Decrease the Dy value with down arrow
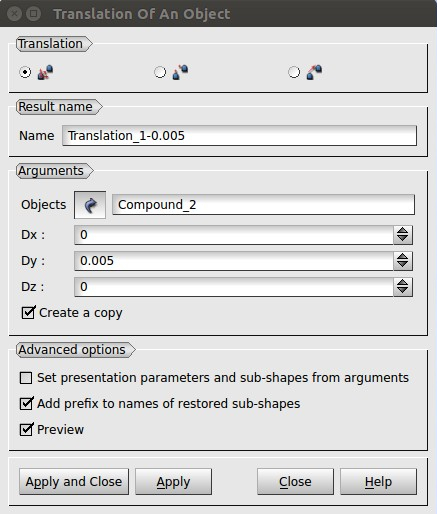437x514 pixels. pos(403,265)
